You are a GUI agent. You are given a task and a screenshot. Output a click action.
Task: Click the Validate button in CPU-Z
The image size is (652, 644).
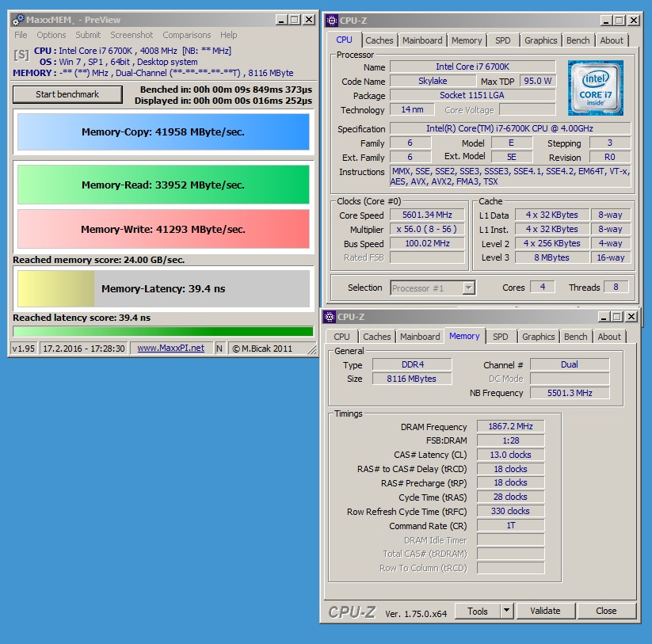(x=545, y=612)
